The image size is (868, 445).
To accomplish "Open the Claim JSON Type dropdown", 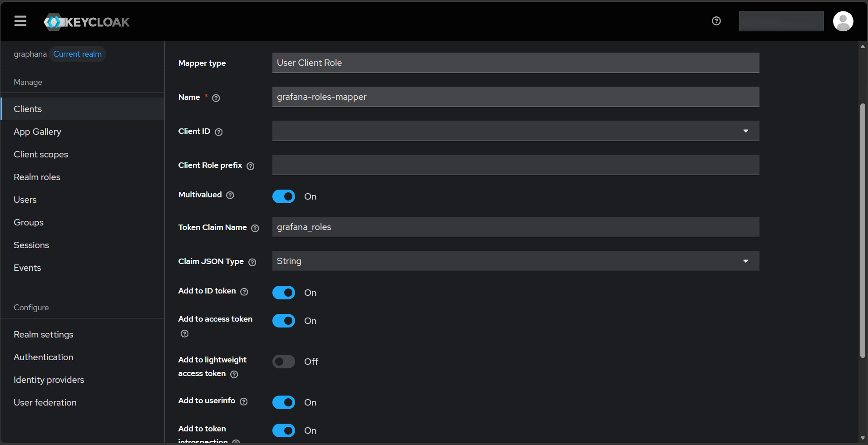I will (516, 261).
